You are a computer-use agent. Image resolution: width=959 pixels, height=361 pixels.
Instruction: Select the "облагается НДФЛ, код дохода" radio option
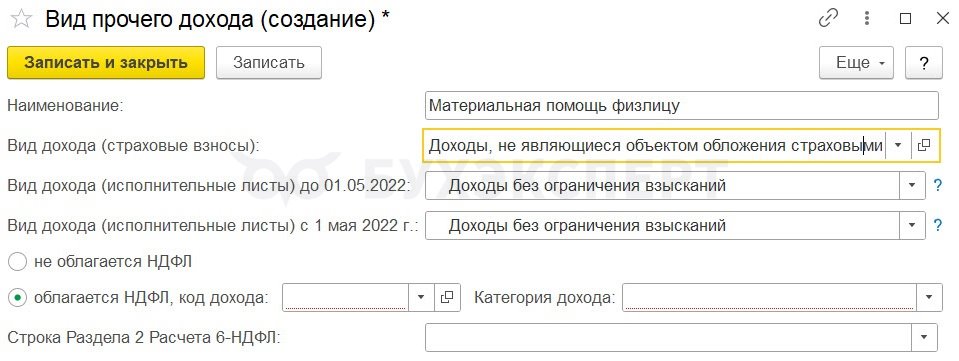[18, 297]
